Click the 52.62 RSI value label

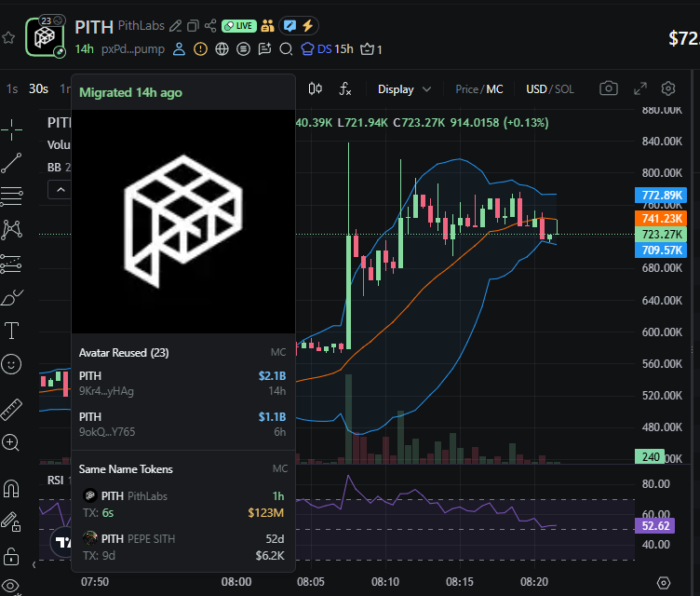(655, 526)
